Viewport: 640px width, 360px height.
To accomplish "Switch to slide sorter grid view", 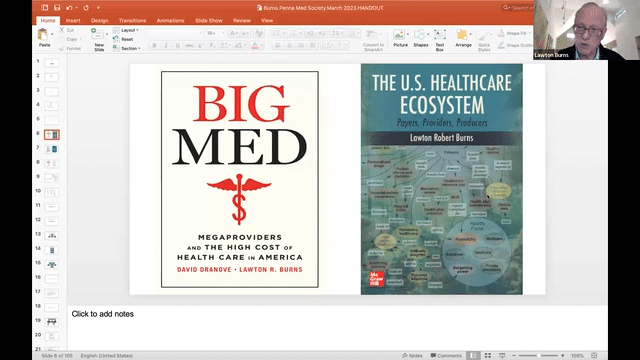I will 488,356.
